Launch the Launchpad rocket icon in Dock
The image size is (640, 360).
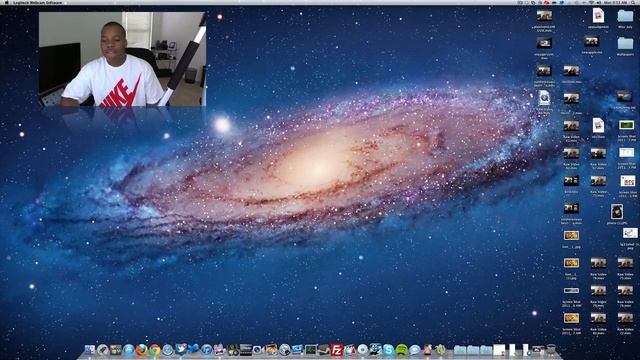coord(102,350)
